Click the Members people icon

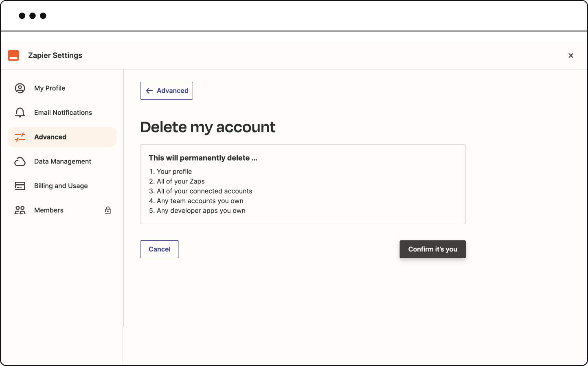pyautogui.click(x=20, y=210)
